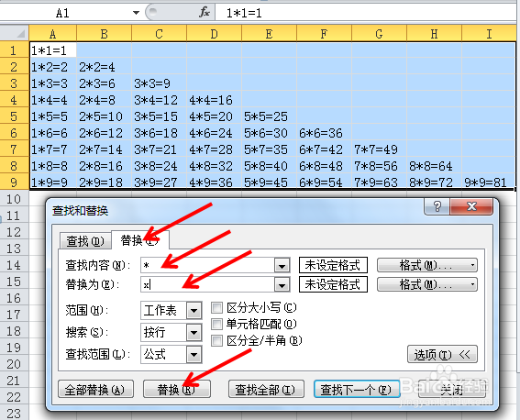Click the 查找和替换 dialog title bar
The image size is (520, 420).
236,210
